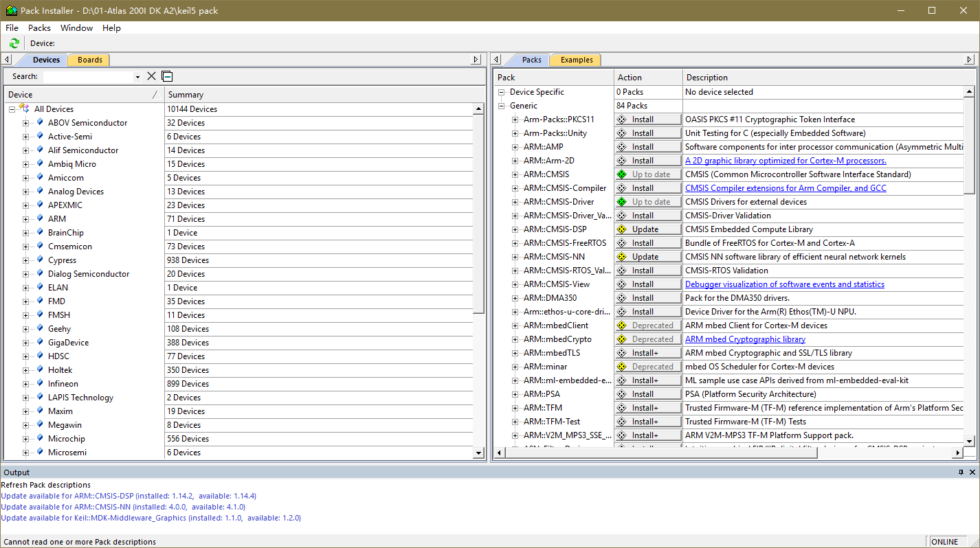
Task: Click the Microchip vendor icon
Action: (x=40, y=438)
